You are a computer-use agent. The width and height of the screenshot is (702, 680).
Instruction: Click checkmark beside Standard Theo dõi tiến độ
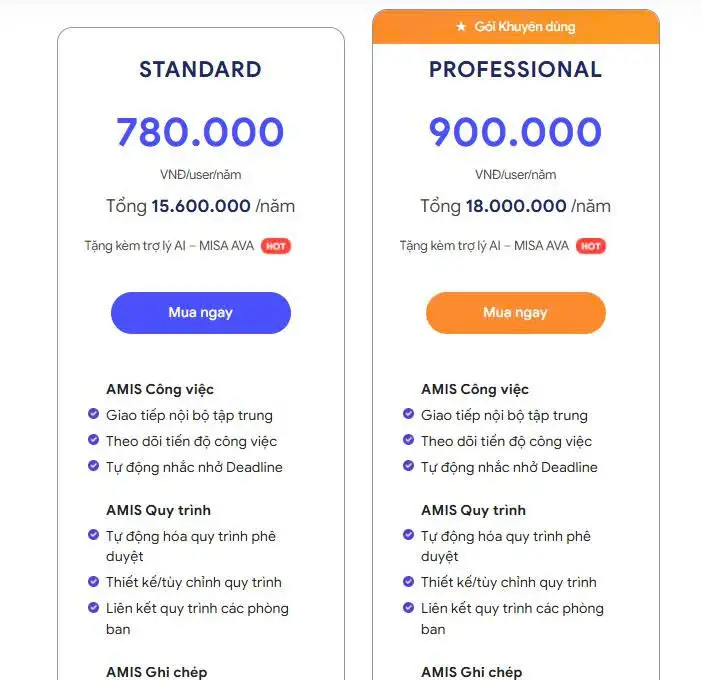tap(93, 440)
